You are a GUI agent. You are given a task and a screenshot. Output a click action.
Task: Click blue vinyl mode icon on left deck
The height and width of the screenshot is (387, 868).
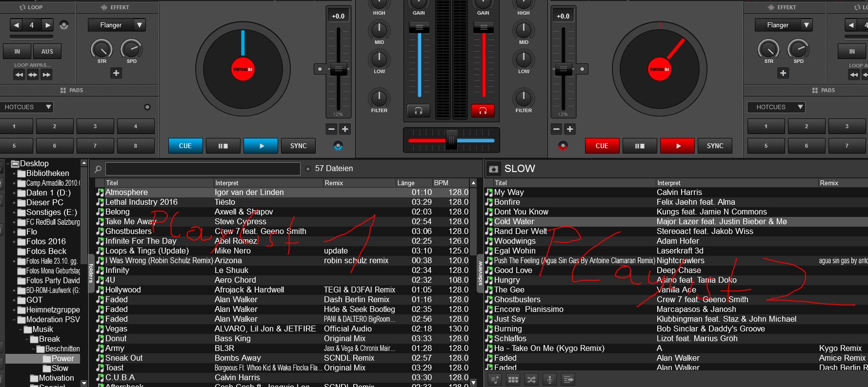338,146
